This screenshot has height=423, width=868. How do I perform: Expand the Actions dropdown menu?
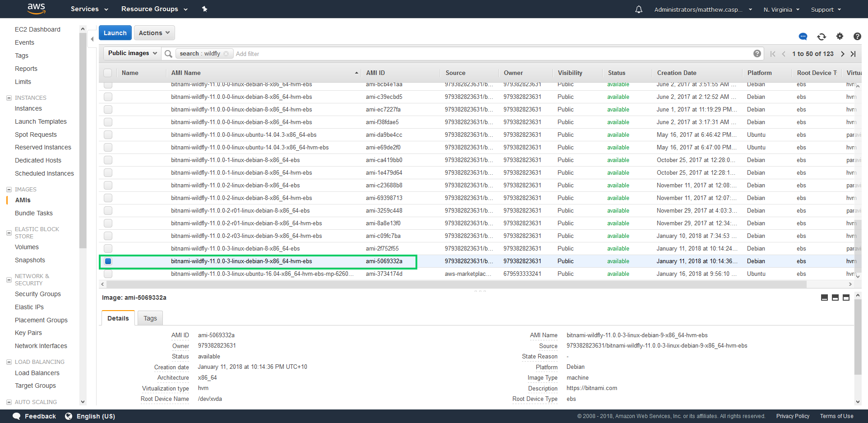[x=154, y=33]
